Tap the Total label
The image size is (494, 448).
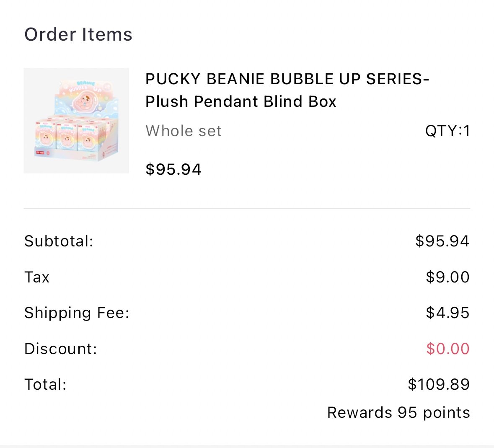[45, 384]
